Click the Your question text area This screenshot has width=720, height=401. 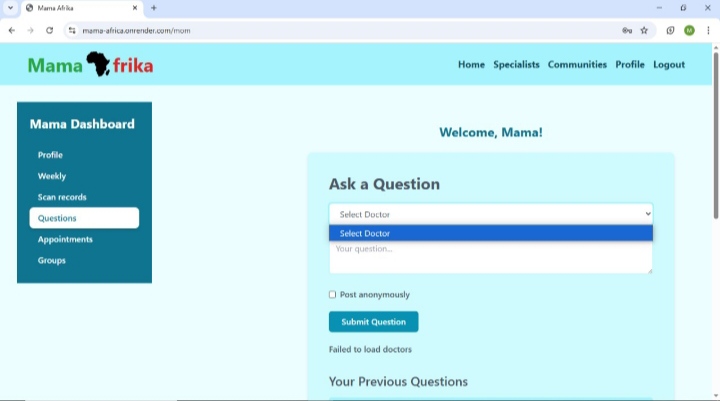click(x=490, y=257)
